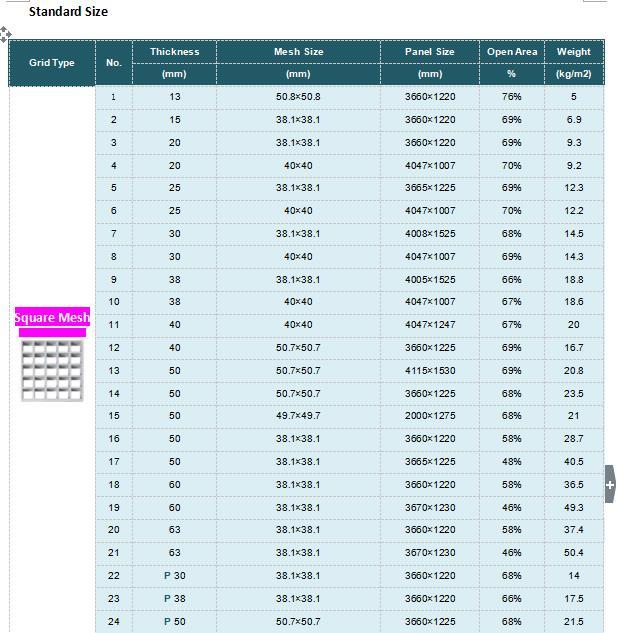Click the P 30 thickness cell
The image size is (634, 633).
click(174, 576)
